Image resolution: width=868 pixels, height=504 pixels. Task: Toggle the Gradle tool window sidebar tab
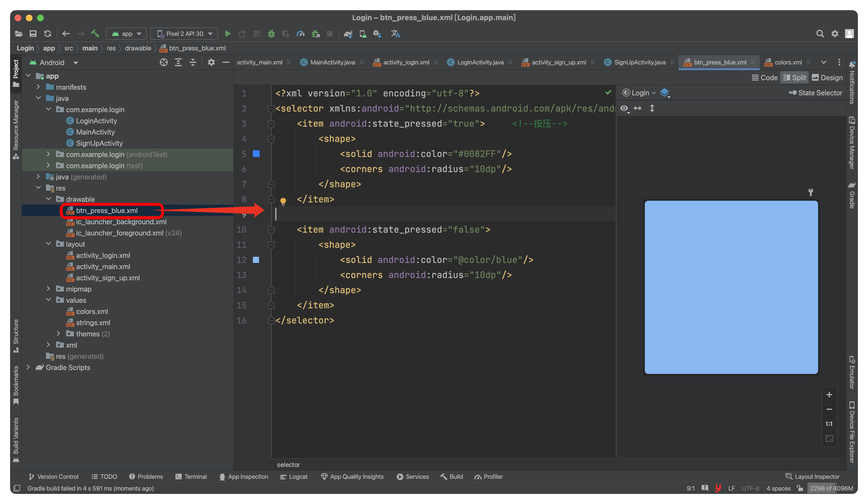(x=852, y=195)
